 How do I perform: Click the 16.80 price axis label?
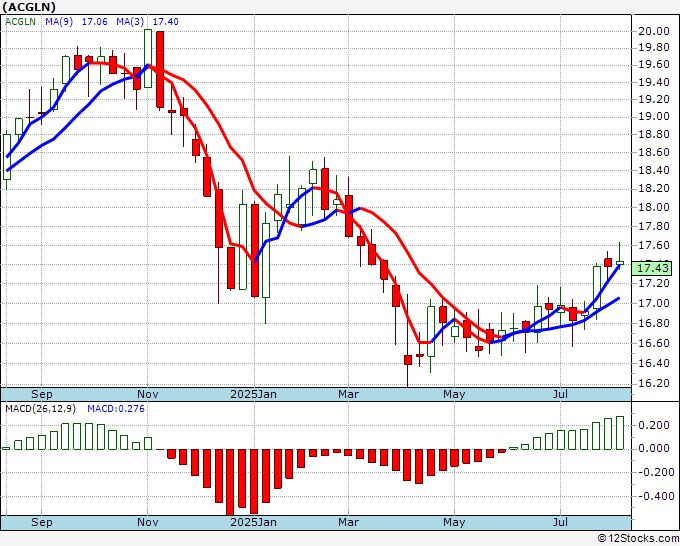pos(654,324)
